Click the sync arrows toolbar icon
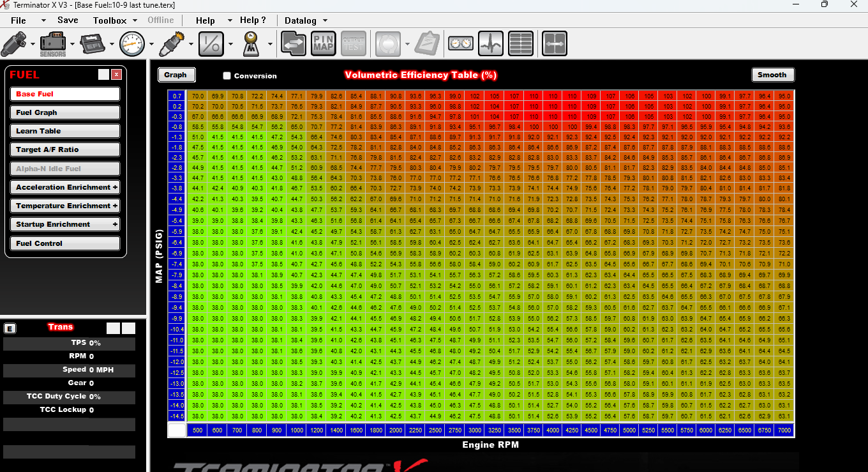868x472 pixels. coord(294,44)
